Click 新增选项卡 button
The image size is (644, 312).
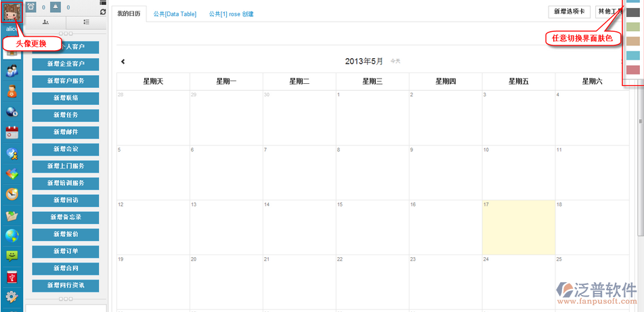click(x=570, y=12)
